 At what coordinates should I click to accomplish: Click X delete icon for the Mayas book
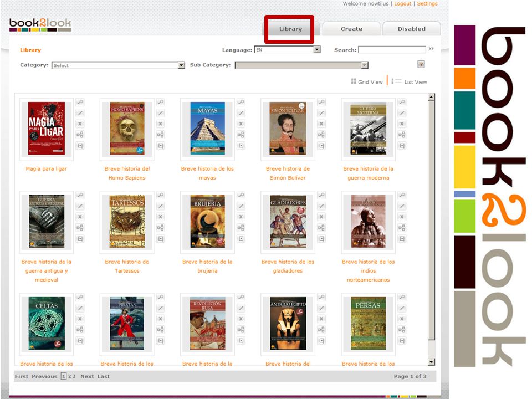(241, 124)
